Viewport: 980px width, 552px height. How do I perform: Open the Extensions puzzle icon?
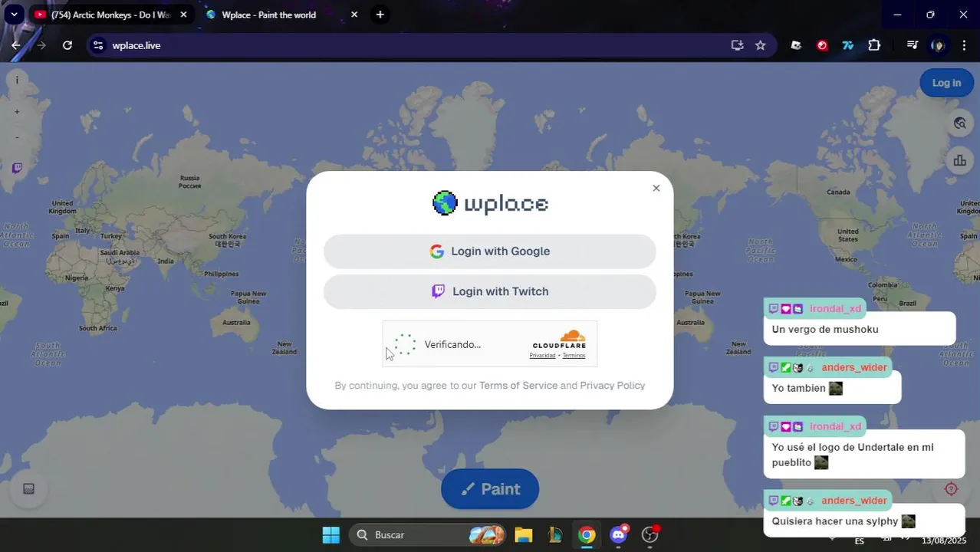point(874,45)
